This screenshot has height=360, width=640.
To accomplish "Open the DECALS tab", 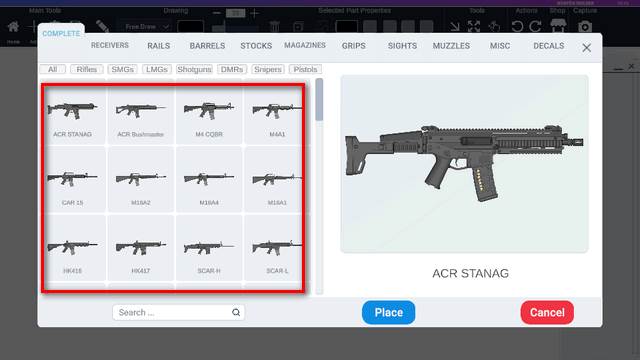I will [549, 46].
